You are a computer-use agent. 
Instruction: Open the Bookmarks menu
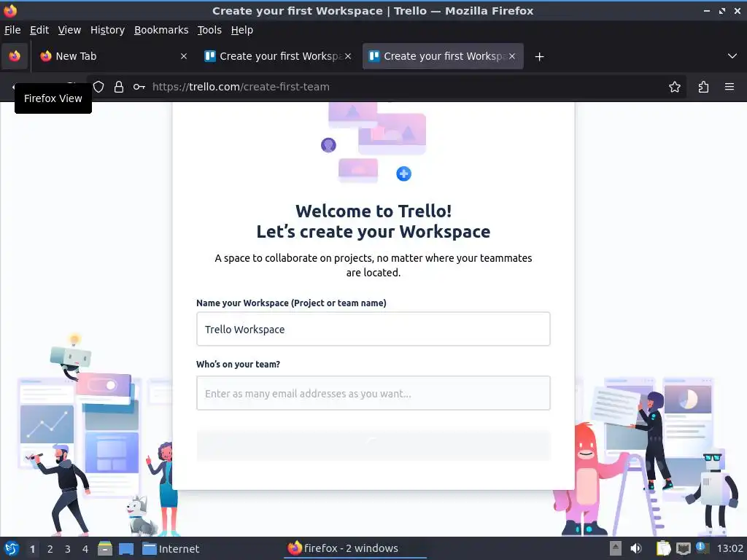point(161,30)
